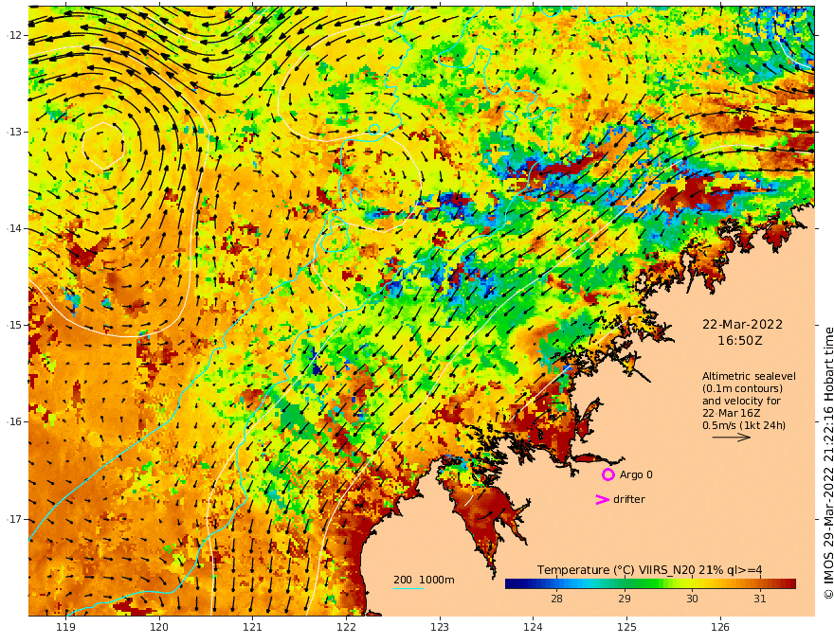Click the temperature color scale bar
Viewport: 834px width, 644px height.
pyautogui.click(x=650, y=584)
